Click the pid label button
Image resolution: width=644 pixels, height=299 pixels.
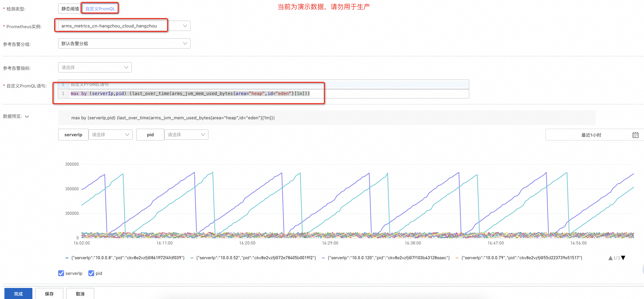pos(150,135)
